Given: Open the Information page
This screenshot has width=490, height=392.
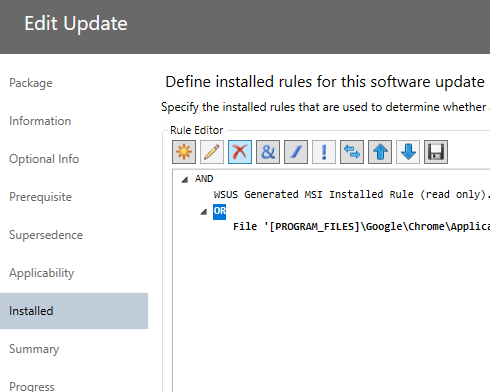Looking at the screenshot, I should pos(40,121).
